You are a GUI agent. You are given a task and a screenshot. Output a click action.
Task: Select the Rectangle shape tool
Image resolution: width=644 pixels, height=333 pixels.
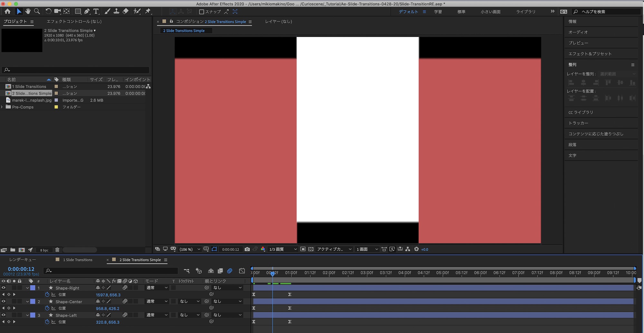point(78,11)
